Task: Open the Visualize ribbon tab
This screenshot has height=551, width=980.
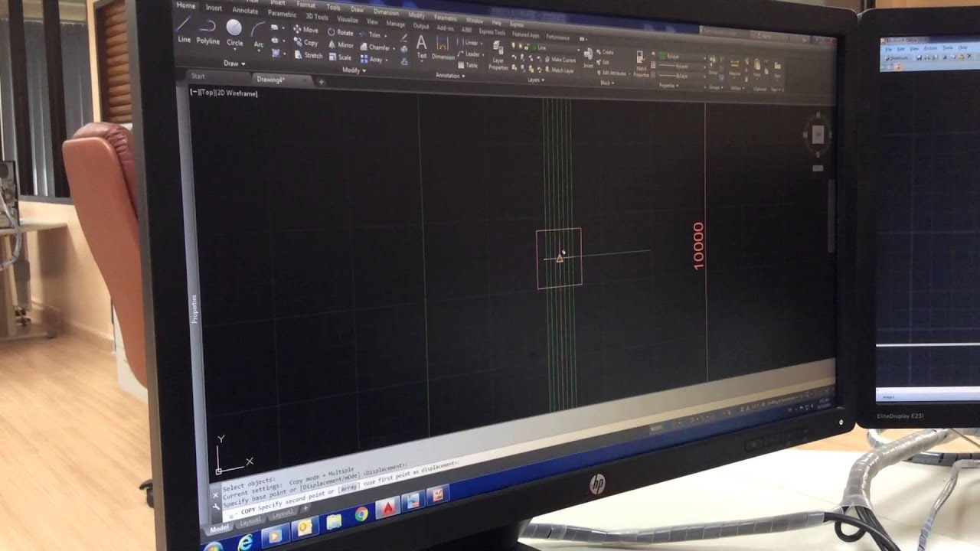Action: pyautogui.click(x=348, y=19)
